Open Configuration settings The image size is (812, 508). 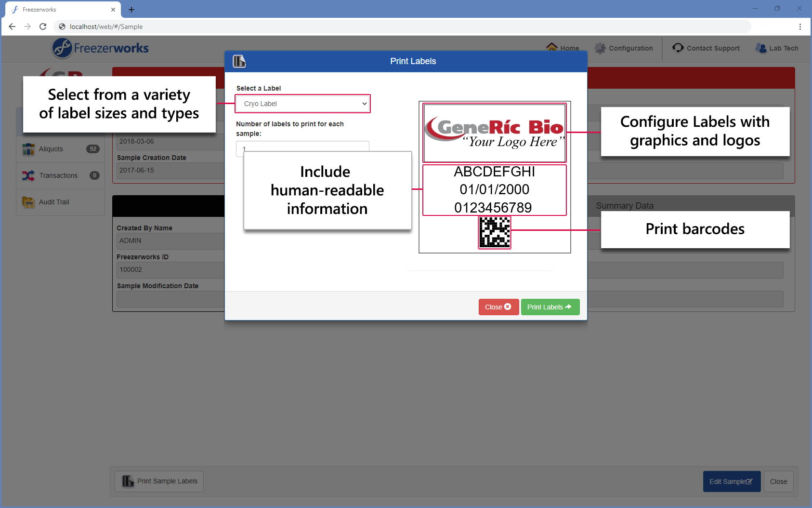point(600,48)
